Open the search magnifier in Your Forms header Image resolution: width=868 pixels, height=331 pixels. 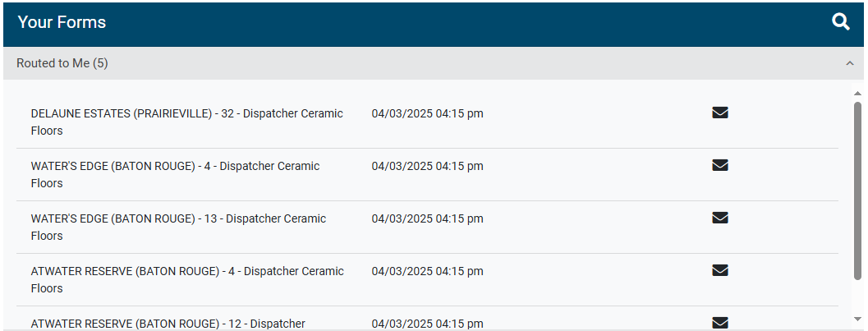click(840, 22)
